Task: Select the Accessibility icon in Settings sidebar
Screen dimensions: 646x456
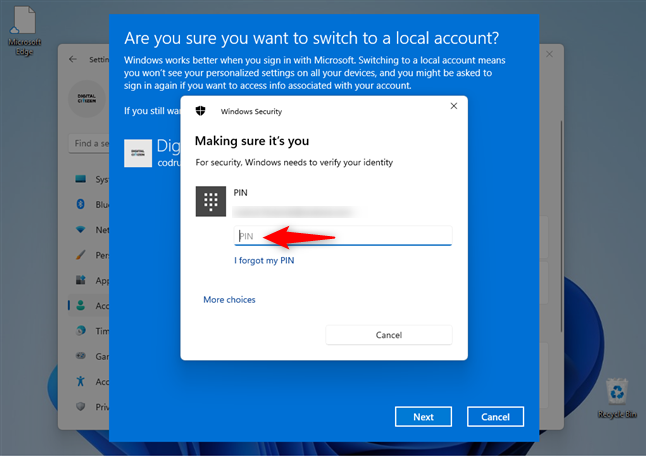Action: click(81, 381)
